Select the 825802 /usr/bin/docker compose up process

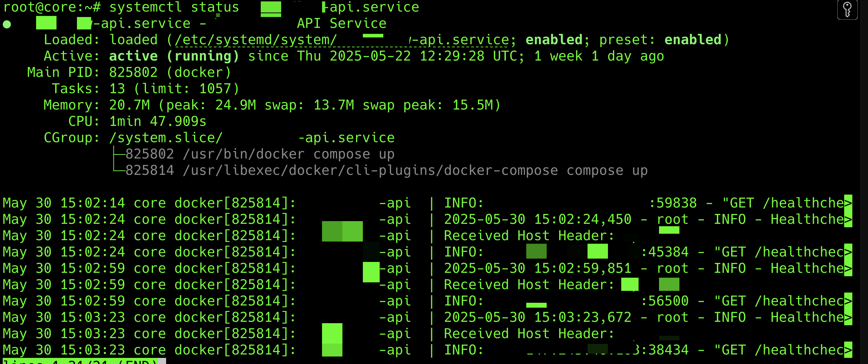[260, 154]
